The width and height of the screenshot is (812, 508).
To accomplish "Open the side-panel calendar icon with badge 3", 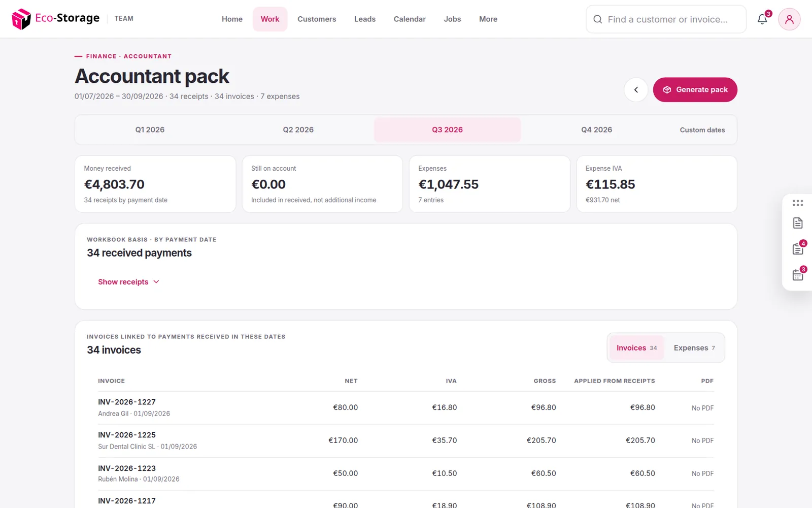I will (798, 275).
